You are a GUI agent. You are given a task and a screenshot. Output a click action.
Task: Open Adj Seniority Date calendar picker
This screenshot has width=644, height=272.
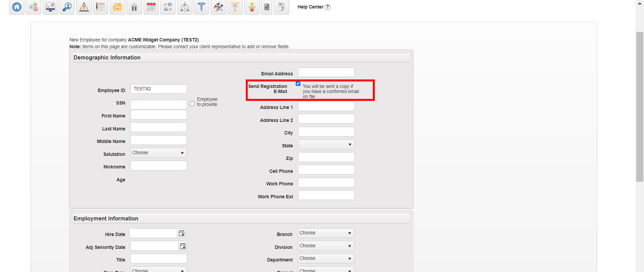click(x=183, y=246)
